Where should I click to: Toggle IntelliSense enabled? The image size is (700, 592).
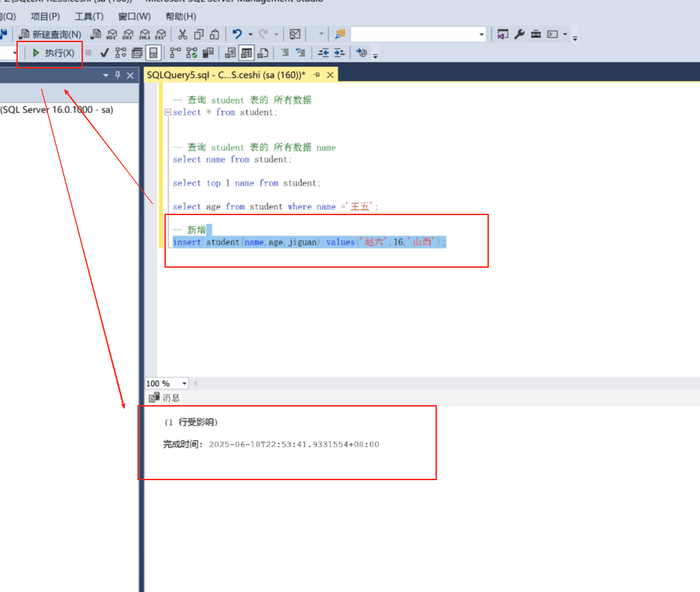click(153, 53)
